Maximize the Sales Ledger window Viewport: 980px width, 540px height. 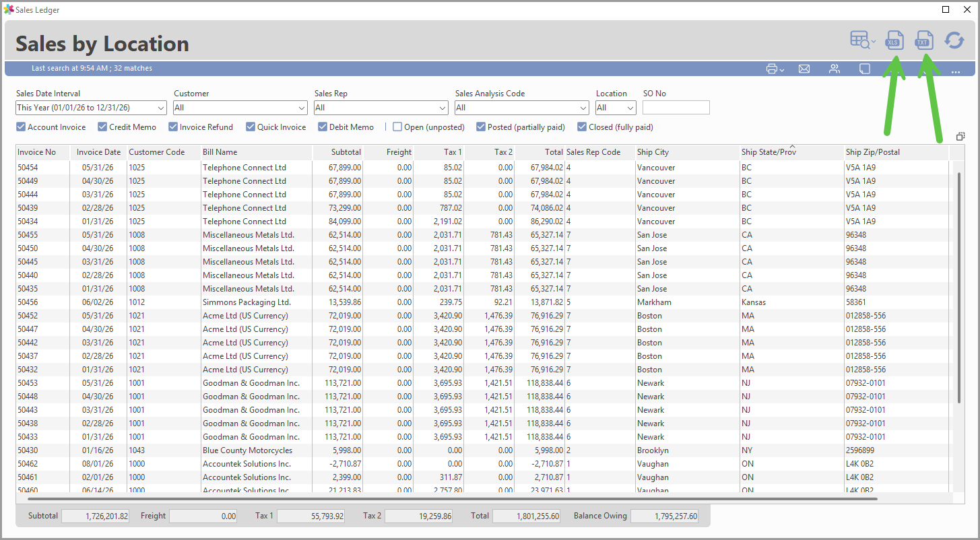(946, 9)
